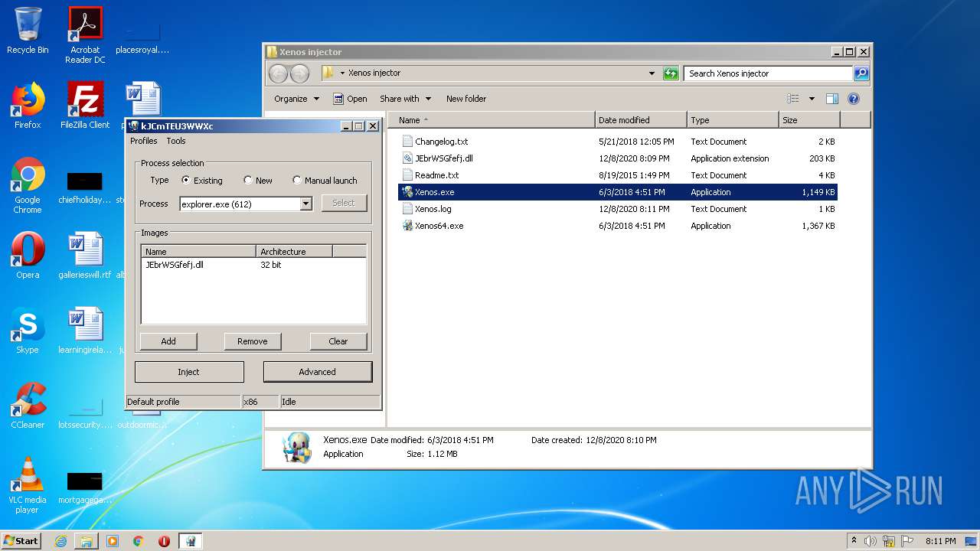
Task: Click the search magnifier icon
Action: [x=861, y=73]
